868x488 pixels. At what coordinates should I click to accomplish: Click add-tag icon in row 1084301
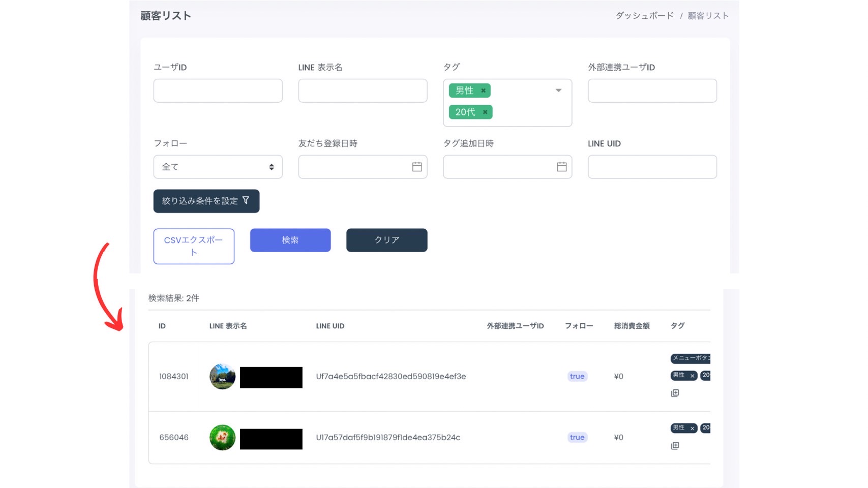click(x=675, y=393)
